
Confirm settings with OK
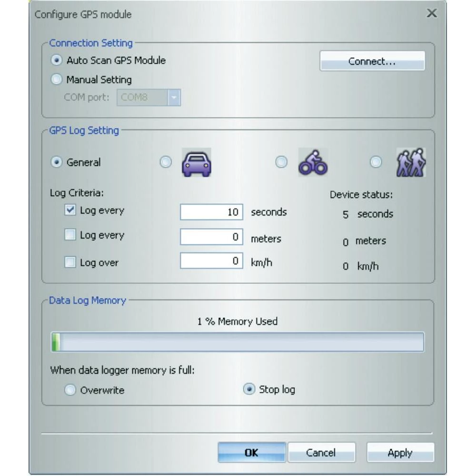252,453
